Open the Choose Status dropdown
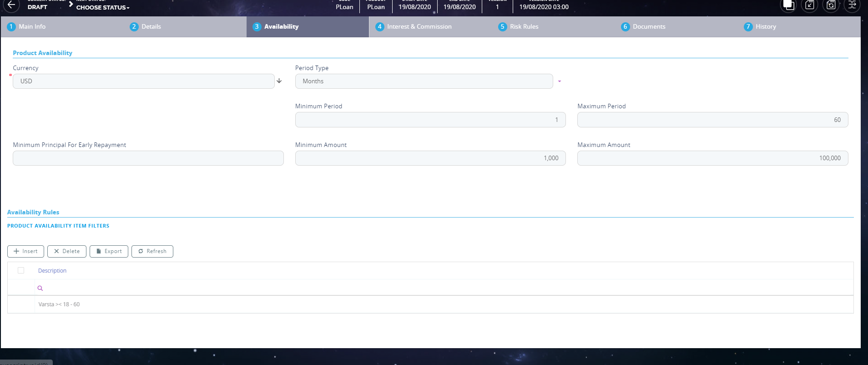The image size is (868, 365). tap(103, 8)
